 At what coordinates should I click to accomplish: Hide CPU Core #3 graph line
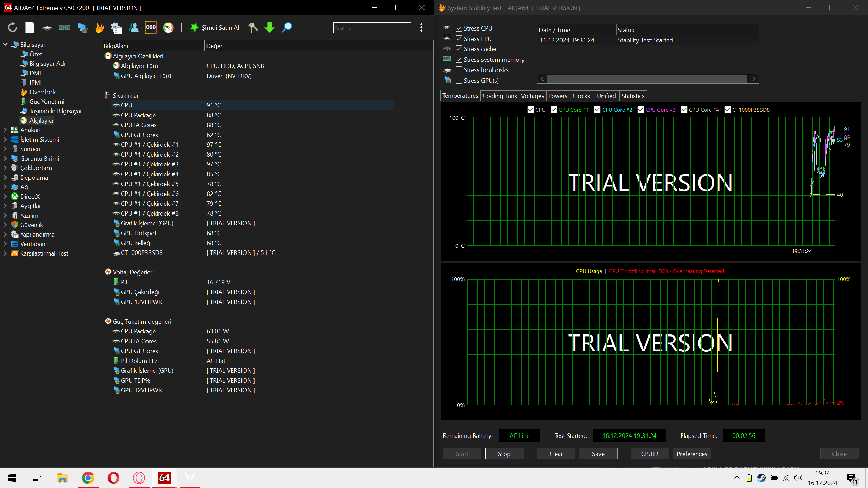pos(641,110)
